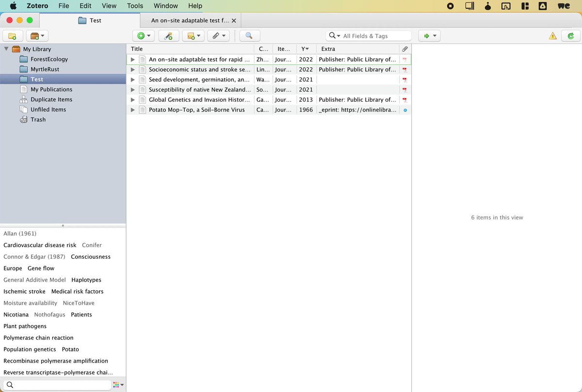Image resolution: width=582 pixels, height=392 pixels.
Task: Filter by the Plant pathogens tag
Action: pos(25,326)
